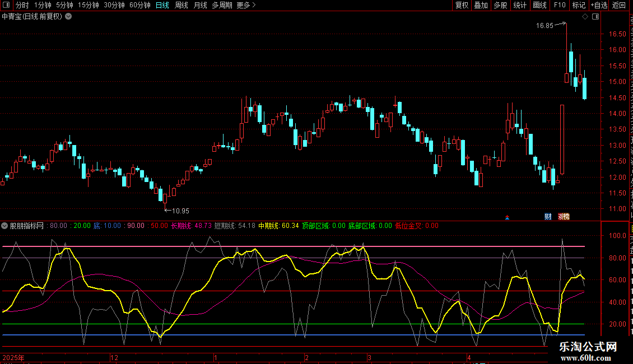The image size is (633, 364).
Task: Open the 多股 multi-stock view
Action: pyautogui.click(x=500, y=5)
